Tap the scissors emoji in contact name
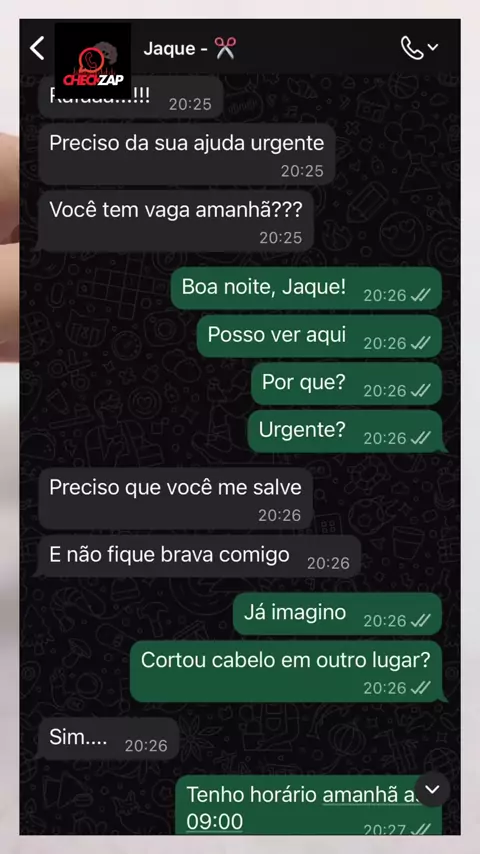480x854 pixels. [225, 48]
